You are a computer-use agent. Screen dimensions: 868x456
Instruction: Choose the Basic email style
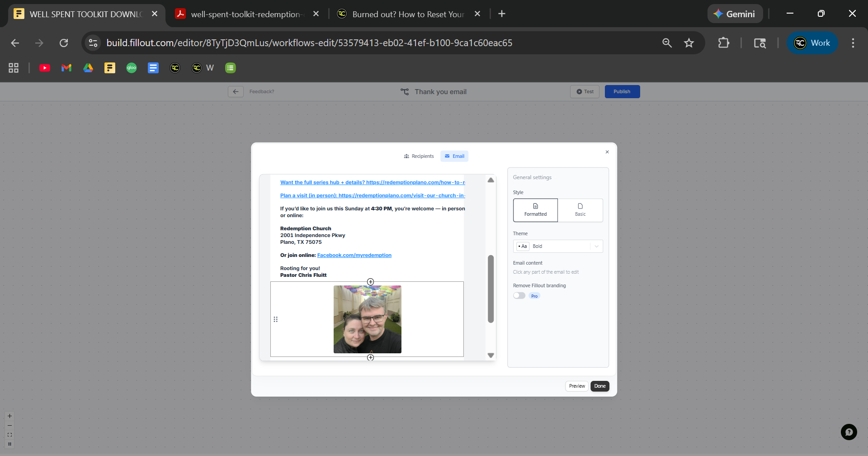click(x=580, y=210)
